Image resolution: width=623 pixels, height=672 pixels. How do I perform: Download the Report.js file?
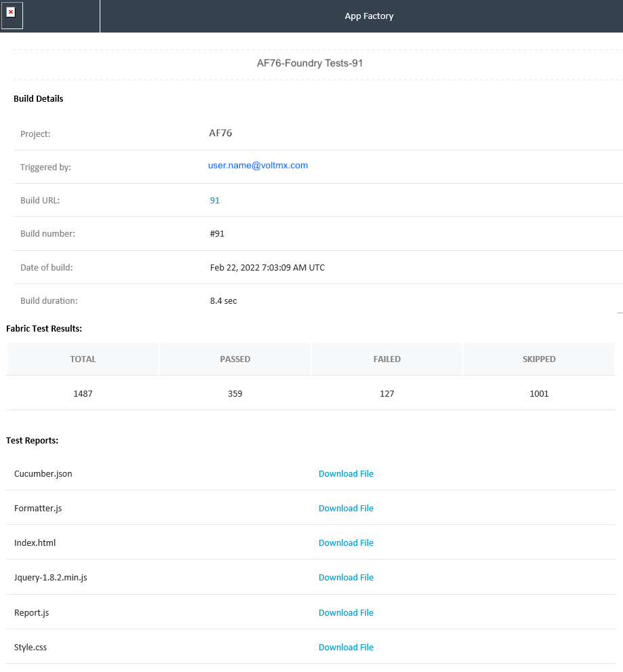(346, 613)
